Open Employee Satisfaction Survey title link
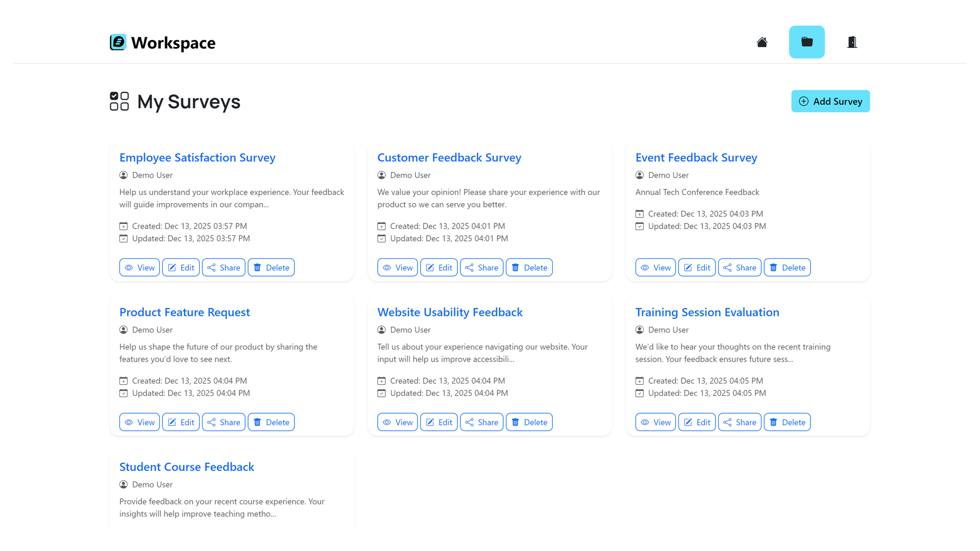This screenshot has height=551, width=980. click(198, 158)
